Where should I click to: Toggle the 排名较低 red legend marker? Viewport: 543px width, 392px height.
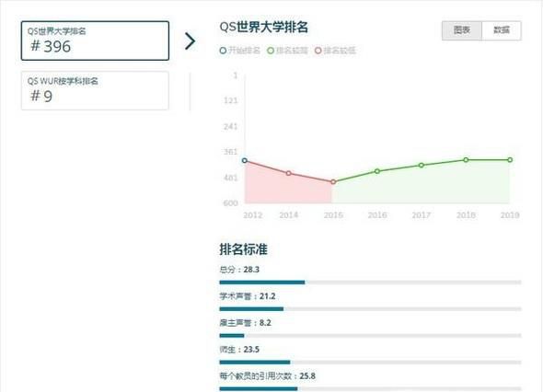[x=318, y=51]
